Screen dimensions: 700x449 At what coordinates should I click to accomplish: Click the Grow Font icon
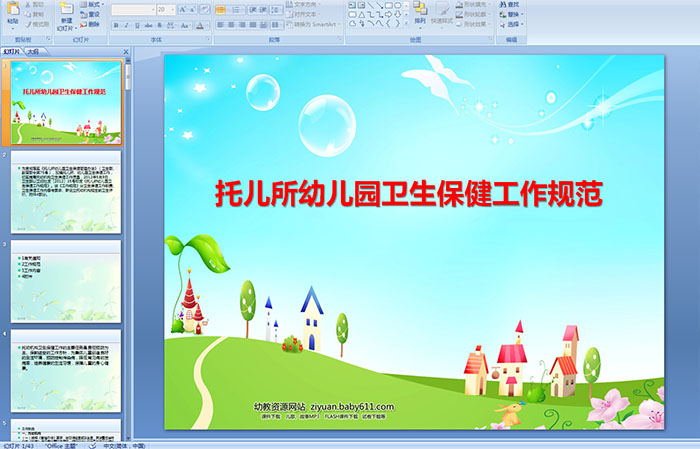pyautogui.click(x=182, y=9)
